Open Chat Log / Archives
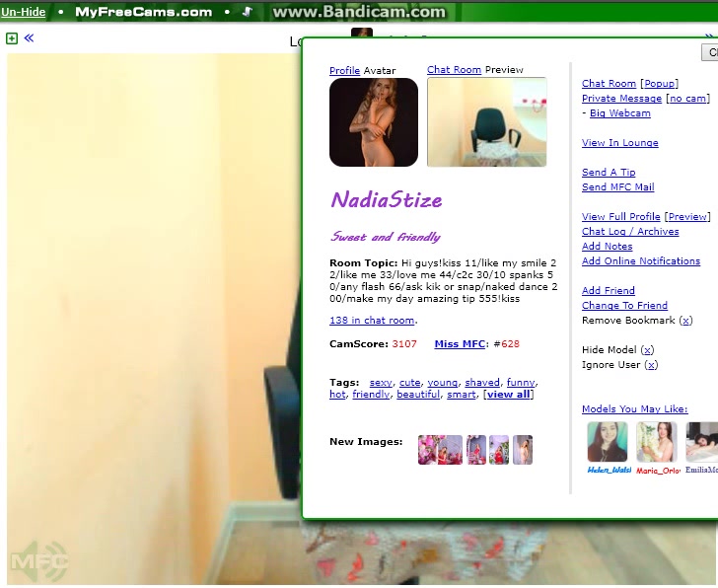This screenshot has width=718, height=588. (x=630, y=232)
